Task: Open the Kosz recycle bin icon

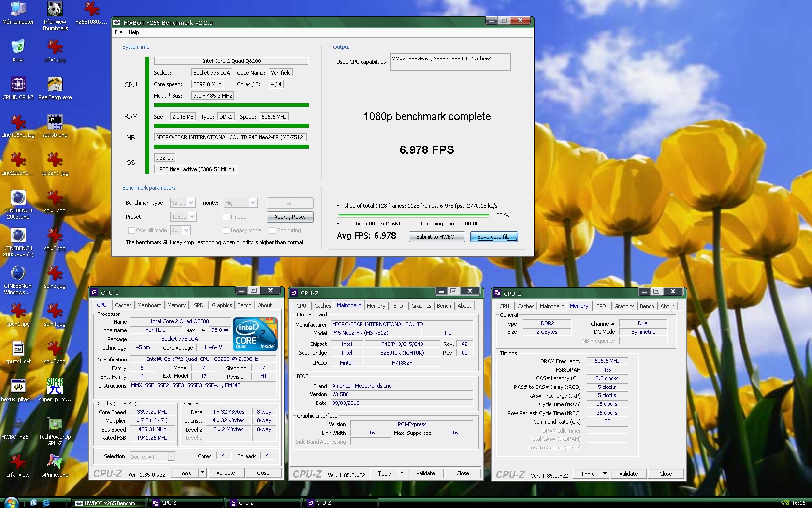Action: point(18,51)
